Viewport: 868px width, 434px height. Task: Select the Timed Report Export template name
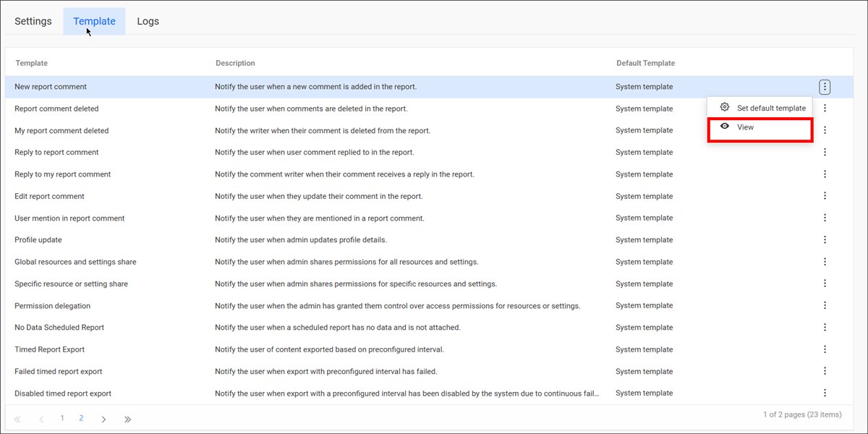(x=49, y=349)
